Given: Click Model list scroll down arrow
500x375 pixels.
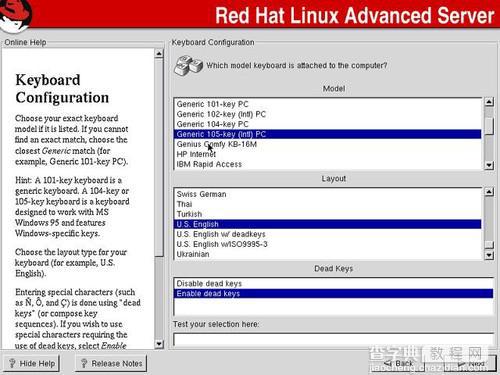Looking at the screenshot, I should point(489,165).
